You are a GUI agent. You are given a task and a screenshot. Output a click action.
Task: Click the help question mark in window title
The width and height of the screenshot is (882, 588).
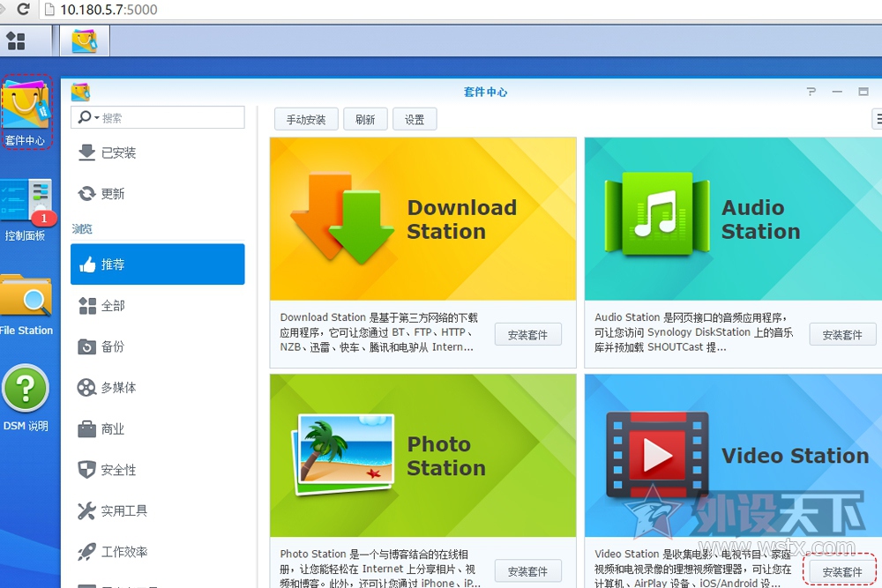pyautogui.click(x=811, y=91)
